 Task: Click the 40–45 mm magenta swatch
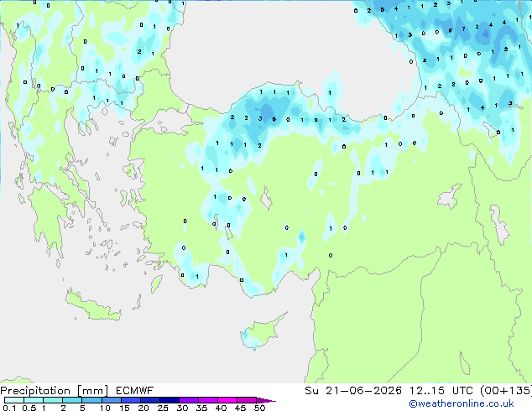click(x=227, y=400)
